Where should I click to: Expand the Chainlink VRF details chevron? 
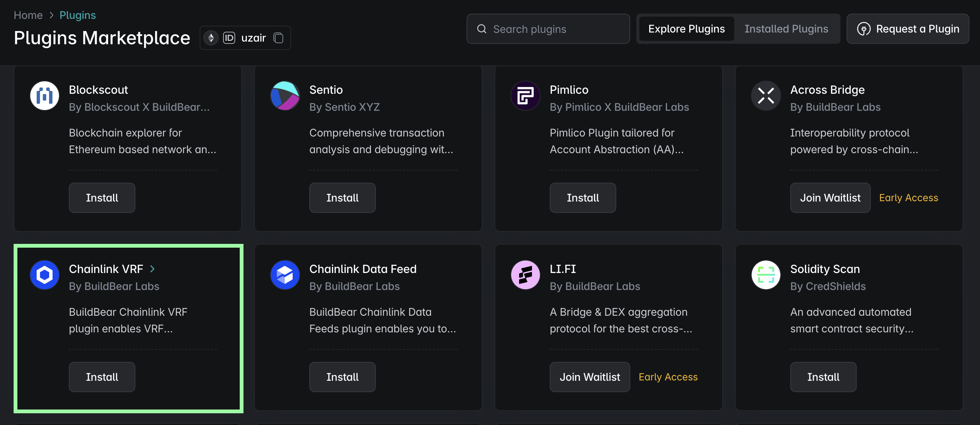[x=152, y=268]
